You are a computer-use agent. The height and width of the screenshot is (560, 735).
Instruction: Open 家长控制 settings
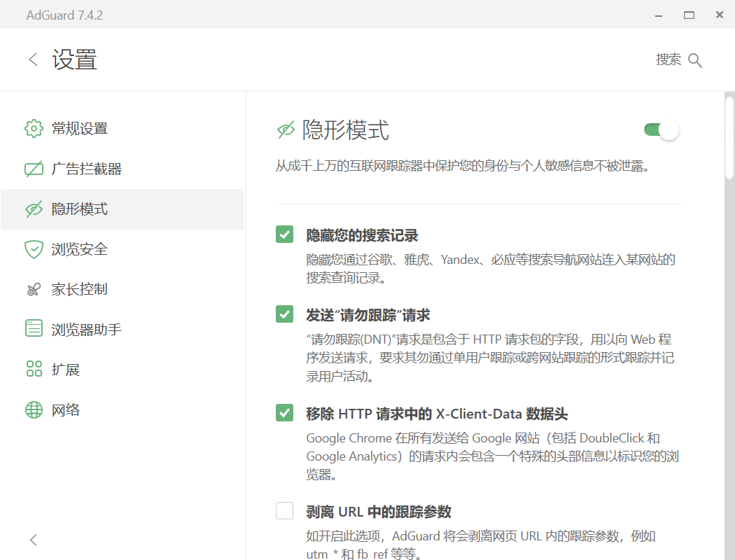click(x=122, y=290)
